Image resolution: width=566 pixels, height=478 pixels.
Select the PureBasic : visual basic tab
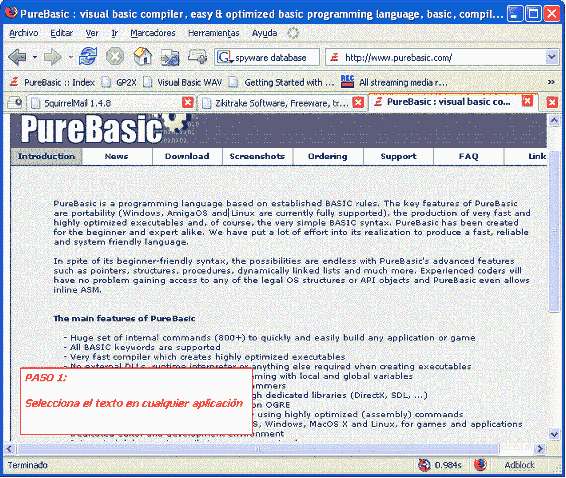[x=448, y=102]
